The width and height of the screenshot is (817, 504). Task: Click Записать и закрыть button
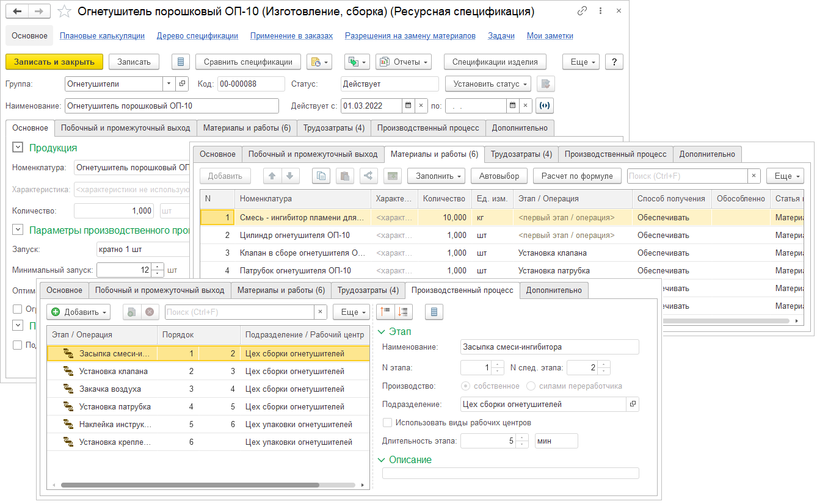(x=54, y=62)
